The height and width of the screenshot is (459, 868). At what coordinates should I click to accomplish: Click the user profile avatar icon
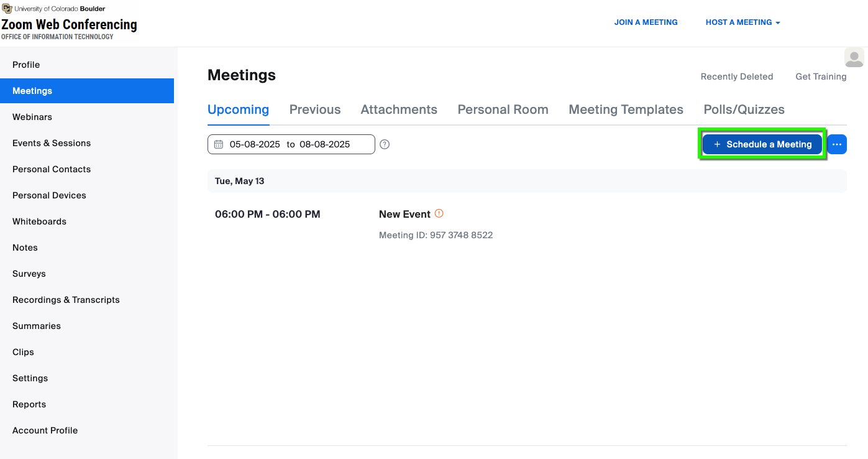pyautogui.click(x=854, y=58)
